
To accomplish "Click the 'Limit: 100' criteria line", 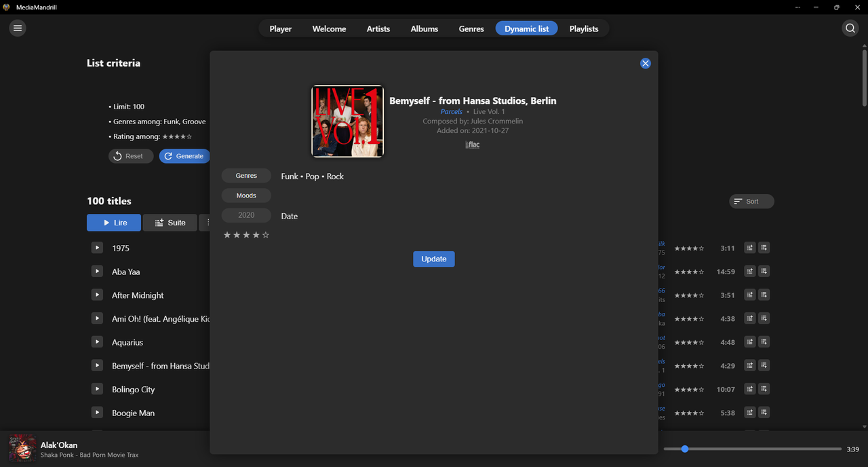I will coord(127,107).
